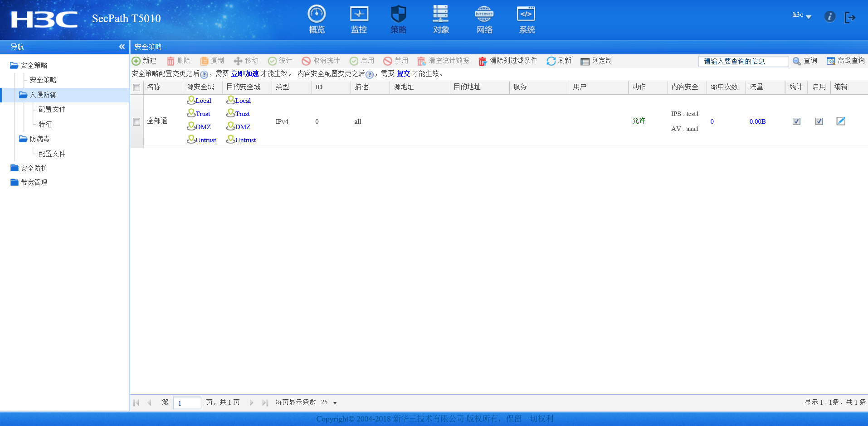Open the 概览 overview dashboard icon
This screenshot has width=868, height=426.
[317, 15]
